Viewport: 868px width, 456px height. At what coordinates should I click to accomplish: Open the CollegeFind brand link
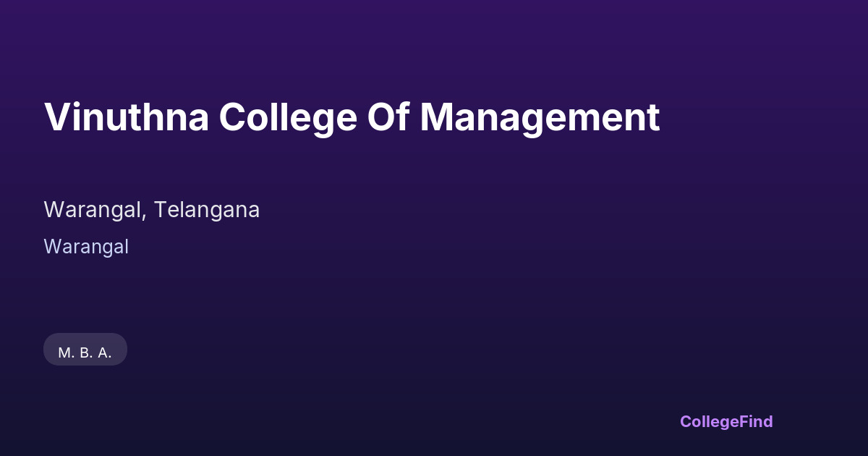point(726,421)
